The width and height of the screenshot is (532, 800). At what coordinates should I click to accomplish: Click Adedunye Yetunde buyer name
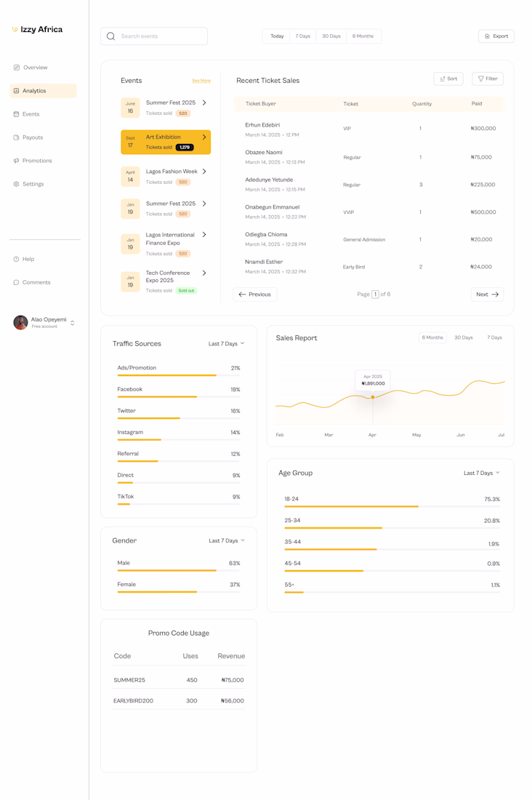[x=269, y=180]
